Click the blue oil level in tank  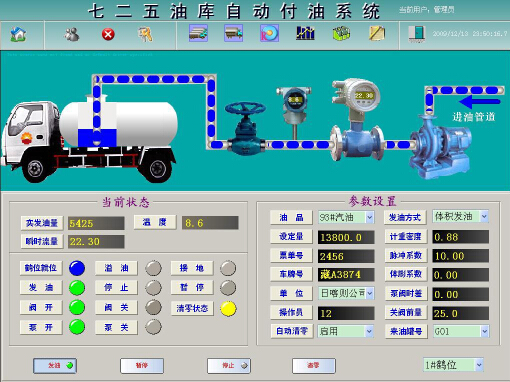point(97,138)
